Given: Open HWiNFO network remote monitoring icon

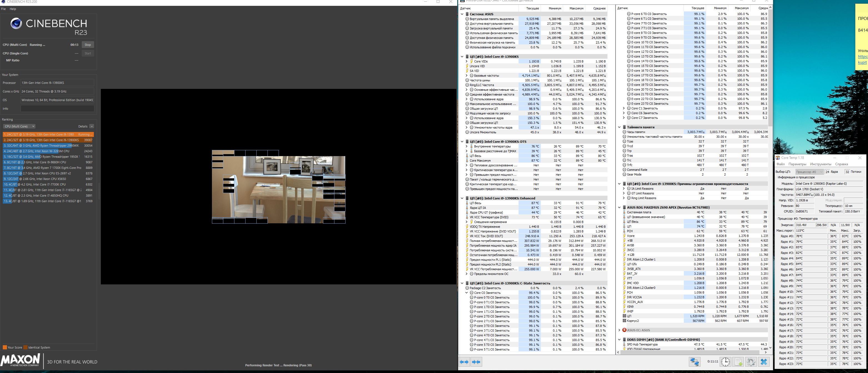Looking at the screenshot, I should [694, 362].
